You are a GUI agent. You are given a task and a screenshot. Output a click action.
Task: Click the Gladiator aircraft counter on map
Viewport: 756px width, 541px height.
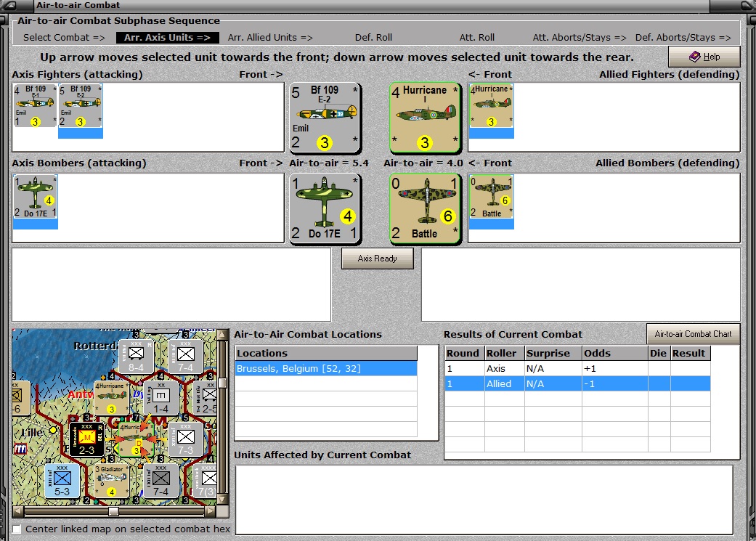tap(111, 481)
